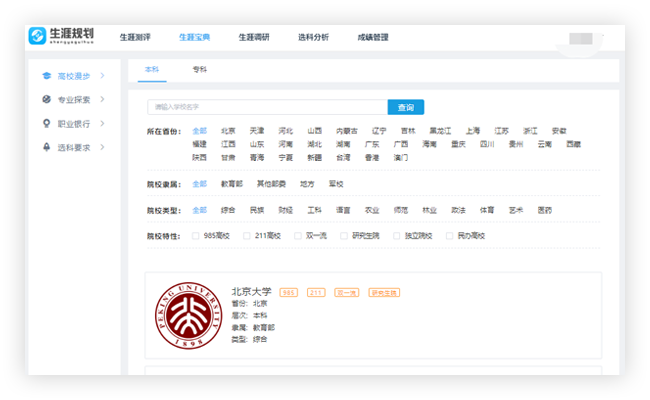
Task: Expand the 专业探索 sidebar chevron
Action: pyautogui.click(x=102, y=100)
